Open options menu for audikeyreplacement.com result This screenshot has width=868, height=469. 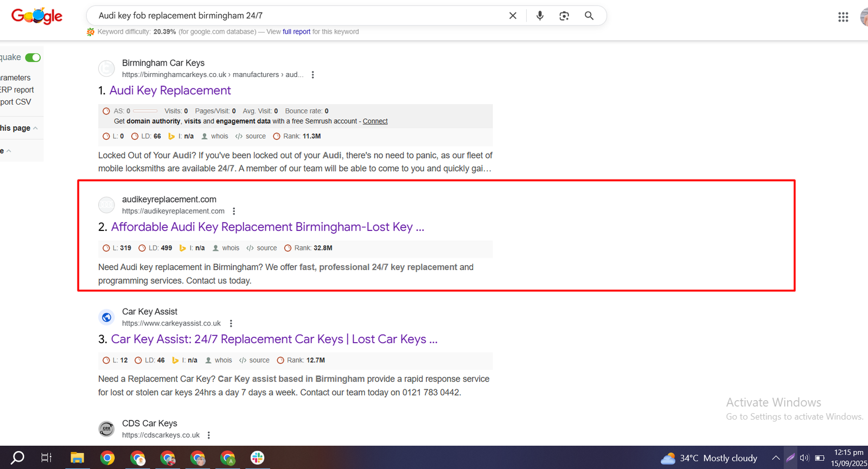click(234, 211)
